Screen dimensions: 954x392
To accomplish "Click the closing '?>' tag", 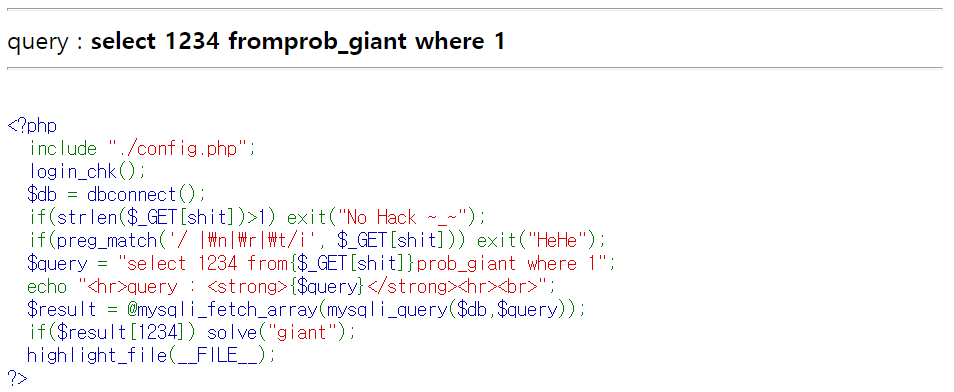I will coord(18,377).
